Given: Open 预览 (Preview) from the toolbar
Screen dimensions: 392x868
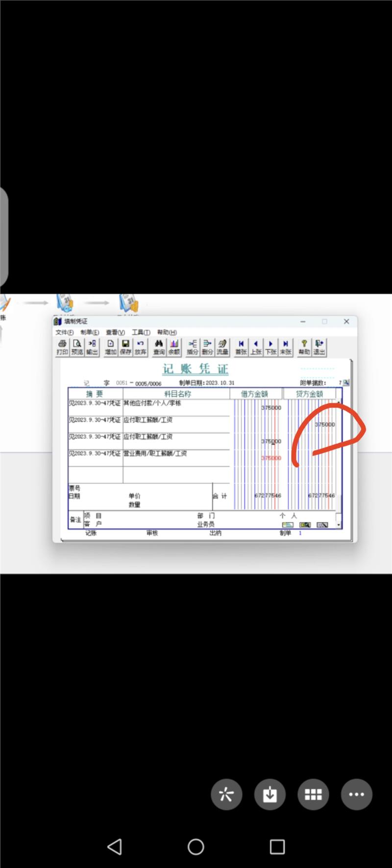Looking at the screenshot, I should [77, 347].
